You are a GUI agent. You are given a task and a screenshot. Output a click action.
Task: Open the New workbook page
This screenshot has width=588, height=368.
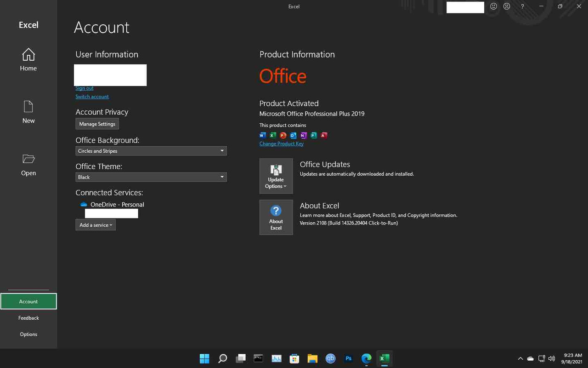pos(28,112)
